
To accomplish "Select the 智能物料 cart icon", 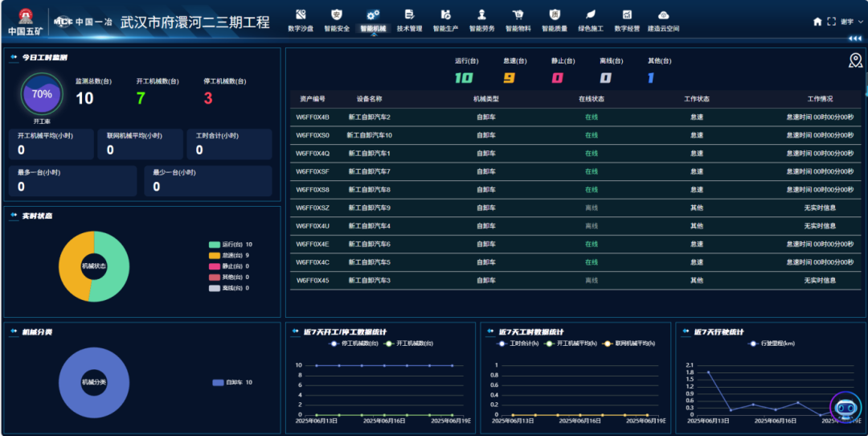I will pos(518,14).
